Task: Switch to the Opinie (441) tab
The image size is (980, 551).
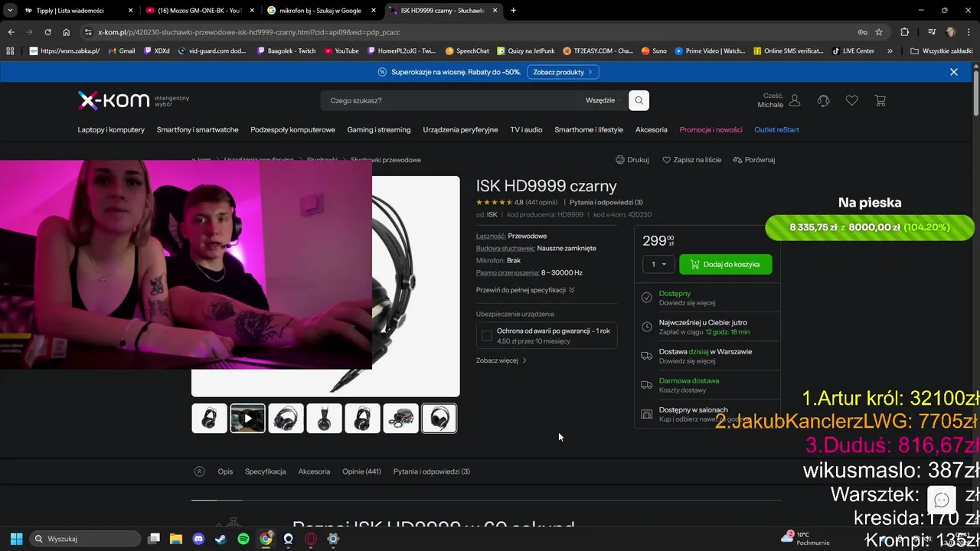Action: pyautogui.click(x=361, y=471)
